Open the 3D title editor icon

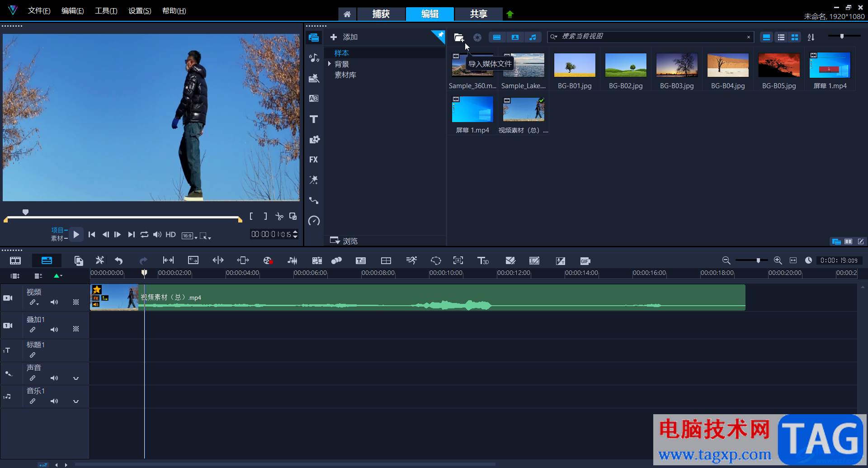[483, 260]
